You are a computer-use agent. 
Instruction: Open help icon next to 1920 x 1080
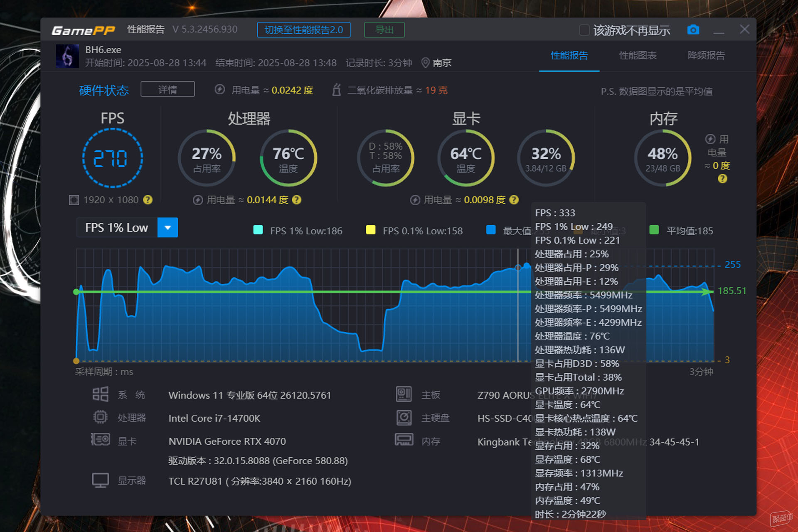(148, 200)
